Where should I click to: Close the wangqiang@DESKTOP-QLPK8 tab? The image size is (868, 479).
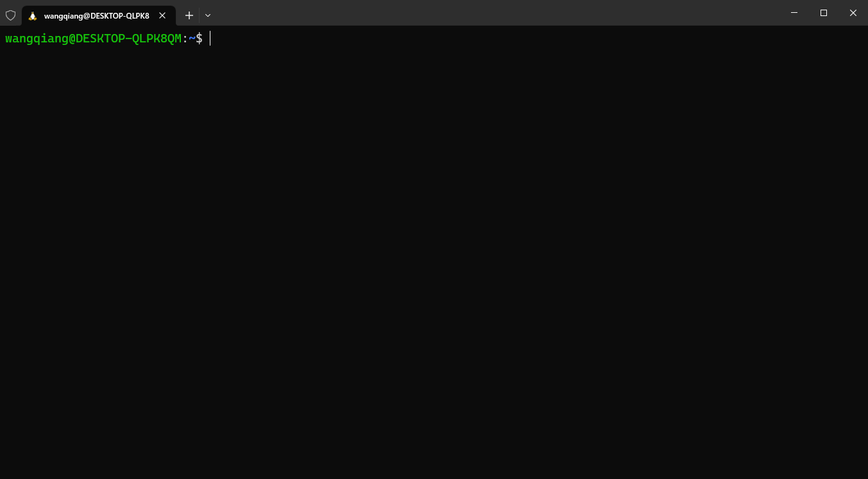162,15
